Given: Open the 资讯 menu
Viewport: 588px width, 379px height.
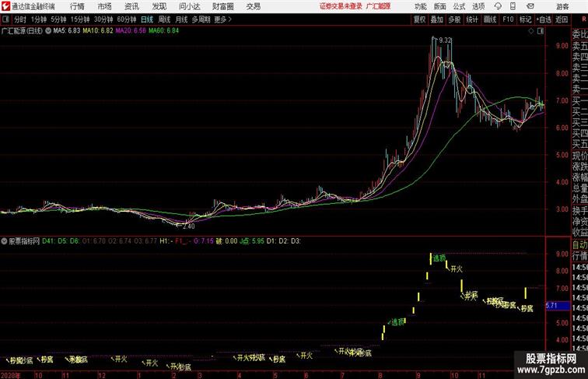Looking at the screenshot, I should (x=131, y=6).
